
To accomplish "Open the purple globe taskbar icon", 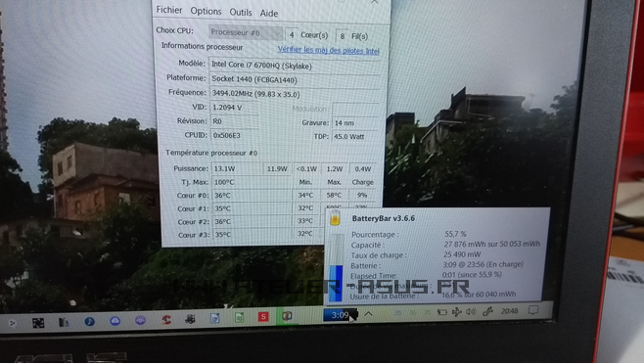I will 141,320.
